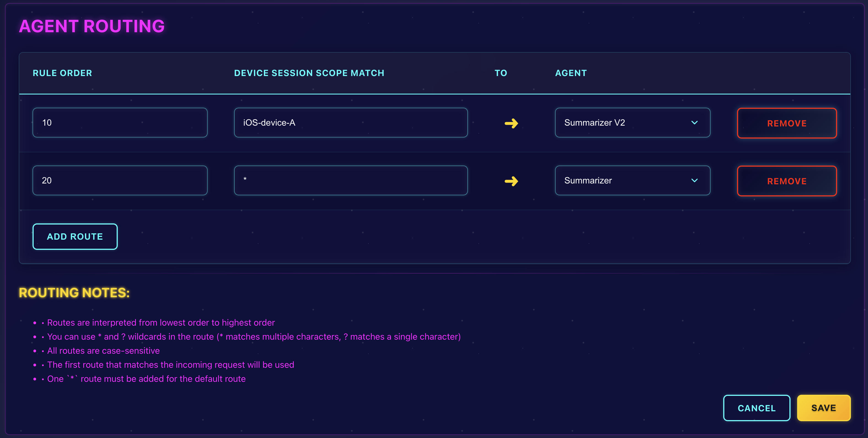Open the Summarizer agent dropdown
Image resolution: width=868 pixels, height=438 pixels.
click(x=633, y=180)
